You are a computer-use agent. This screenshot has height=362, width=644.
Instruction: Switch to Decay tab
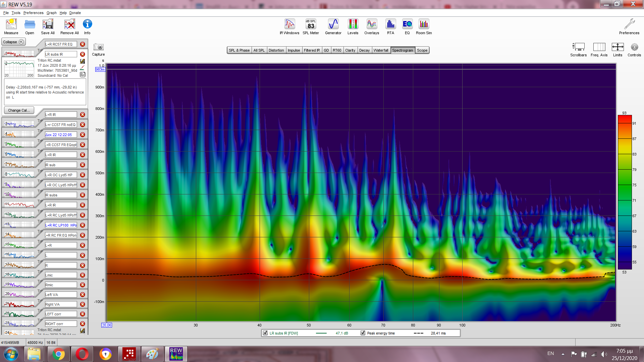click(364, 50)
